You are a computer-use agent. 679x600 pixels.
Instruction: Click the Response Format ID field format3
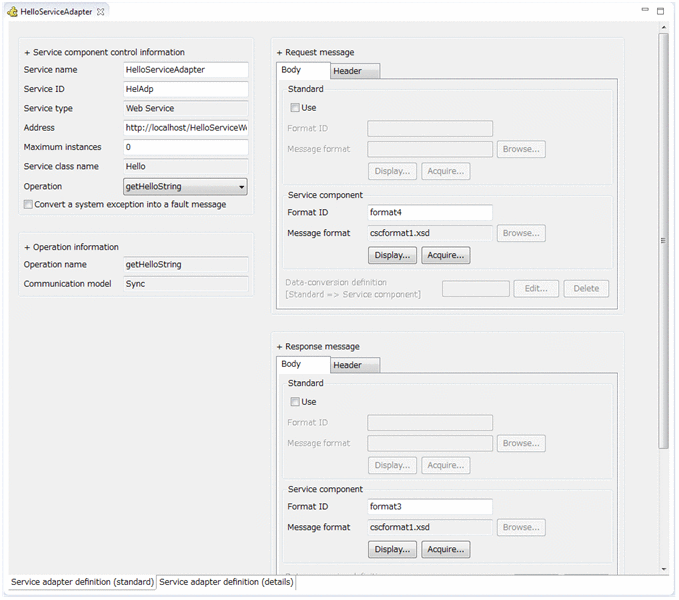(x=430, y=506)
